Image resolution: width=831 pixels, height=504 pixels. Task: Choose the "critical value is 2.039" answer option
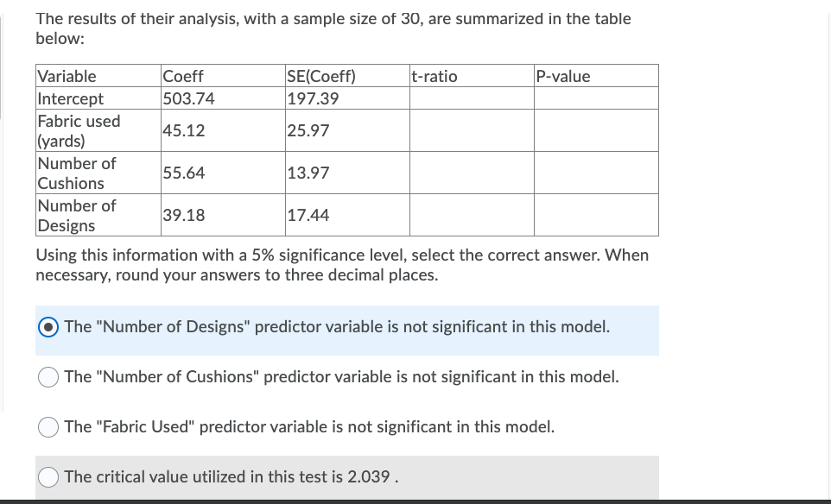(48, 477)
